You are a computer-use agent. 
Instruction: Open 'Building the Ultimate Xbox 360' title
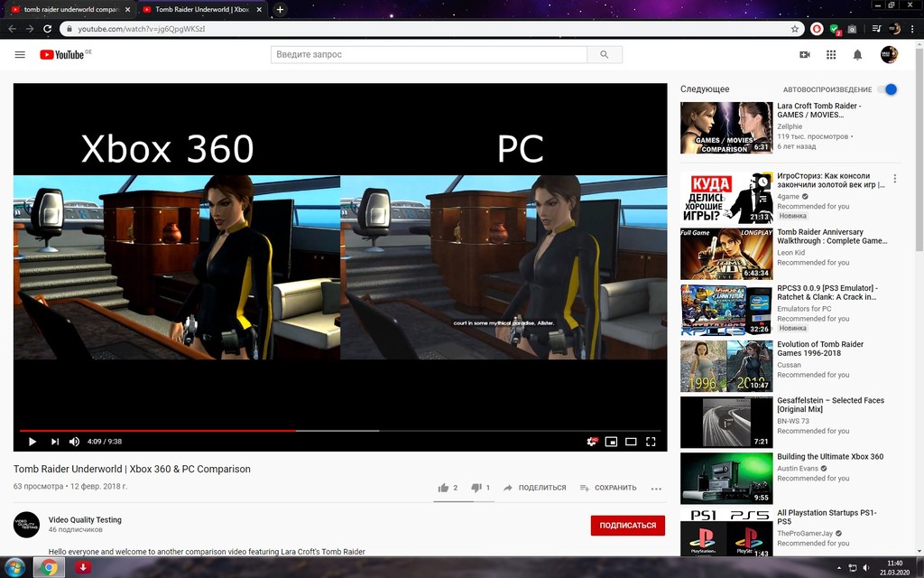click(x=830, y=456)
